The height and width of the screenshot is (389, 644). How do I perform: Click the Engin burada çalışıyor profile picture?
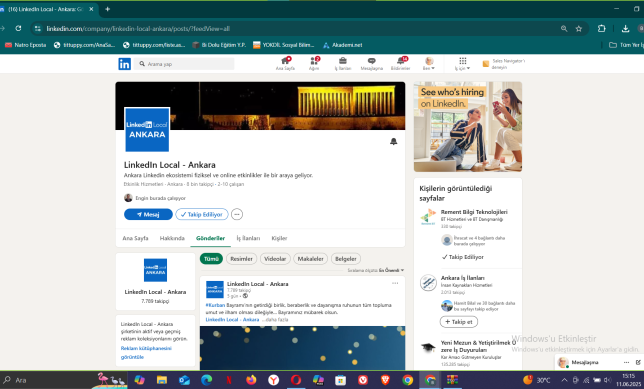[x=128, y=198]
